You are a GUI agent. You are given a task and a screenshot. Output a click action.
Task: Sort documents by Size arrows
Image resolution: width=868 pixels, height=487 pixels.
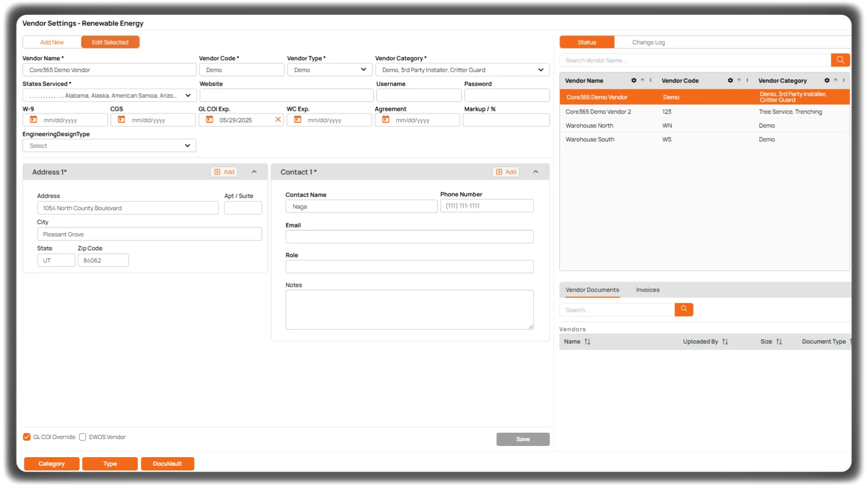(x=779, y=342)
